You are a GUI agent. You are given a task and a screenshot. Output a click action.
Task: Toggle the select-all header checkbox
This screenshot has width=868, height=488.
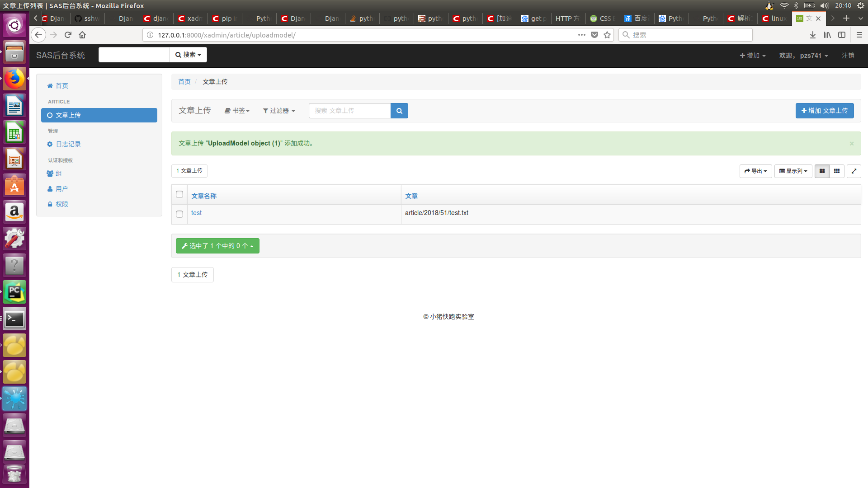point(179,194)
